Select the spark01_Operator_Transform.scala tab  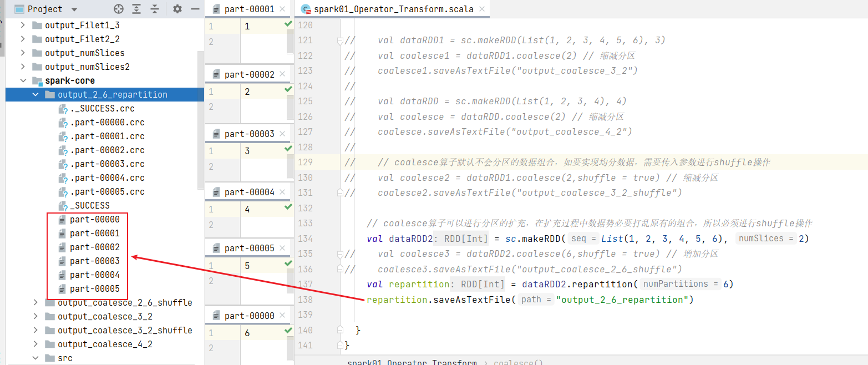point(393,9)
